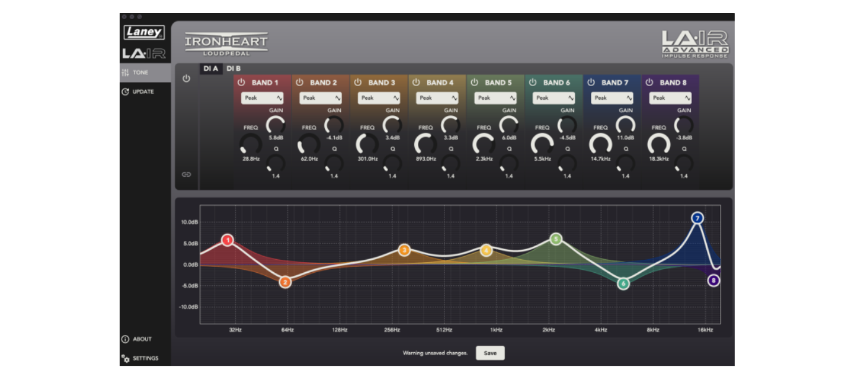Image resolution: width=868 pixels, height=372 pixels.
Task: Select node 8 on the EQ graph
Action: click(x=714, y=280)
